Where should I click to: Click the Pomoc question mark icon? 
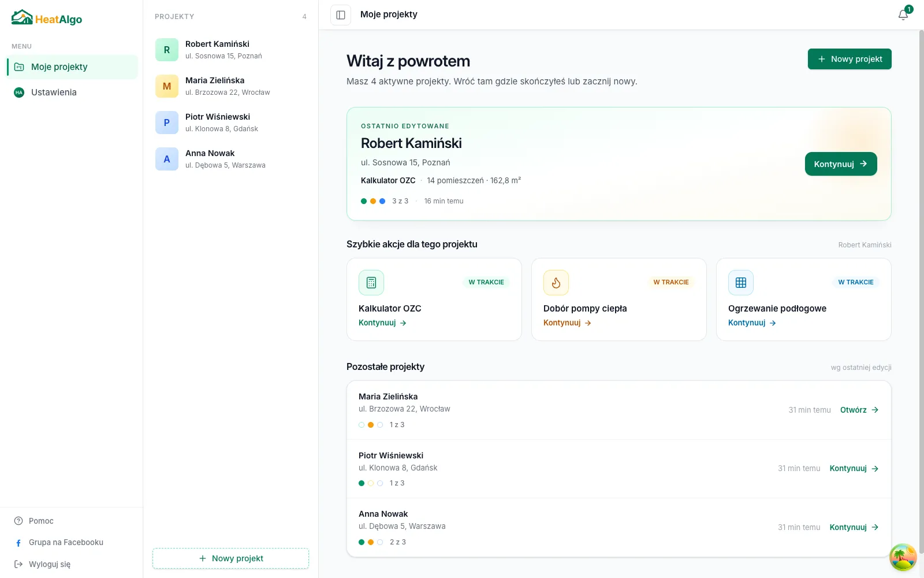18,521
